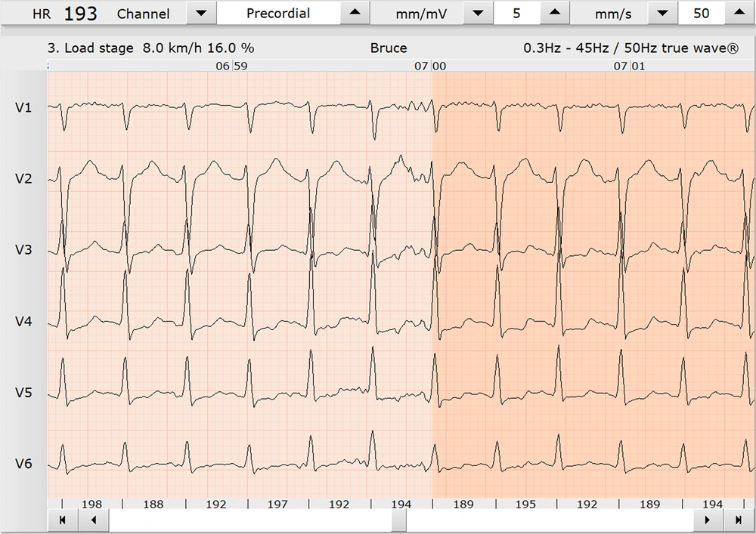756x534 pixels.
Task: Click the amplitude value field showing 5
Action: 516,14
